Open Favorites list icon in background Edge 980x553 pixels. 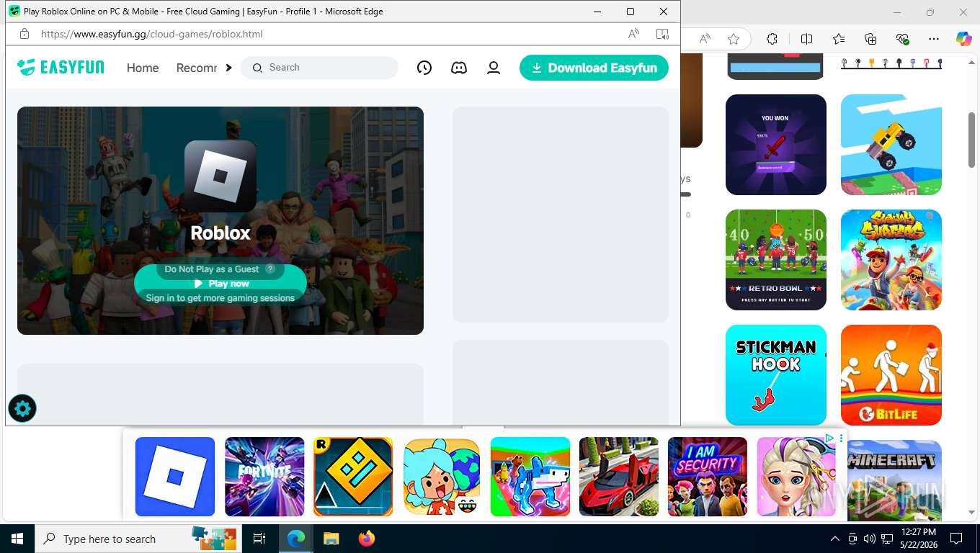(x=839, y=39)
